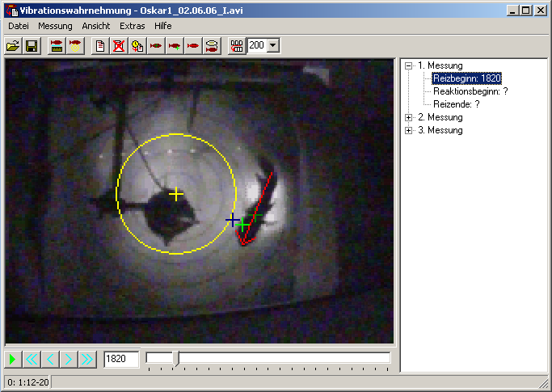Click the fish with ellipse rings icon
Screen dimensions: 552x392
[x=212, y=46]
